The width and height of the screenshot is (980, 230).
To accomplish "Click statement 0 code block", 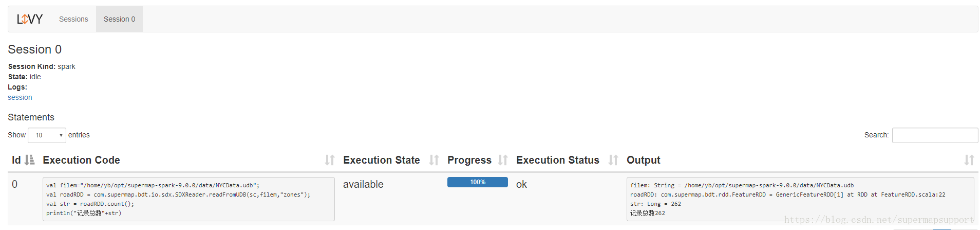I will (189, 199).
